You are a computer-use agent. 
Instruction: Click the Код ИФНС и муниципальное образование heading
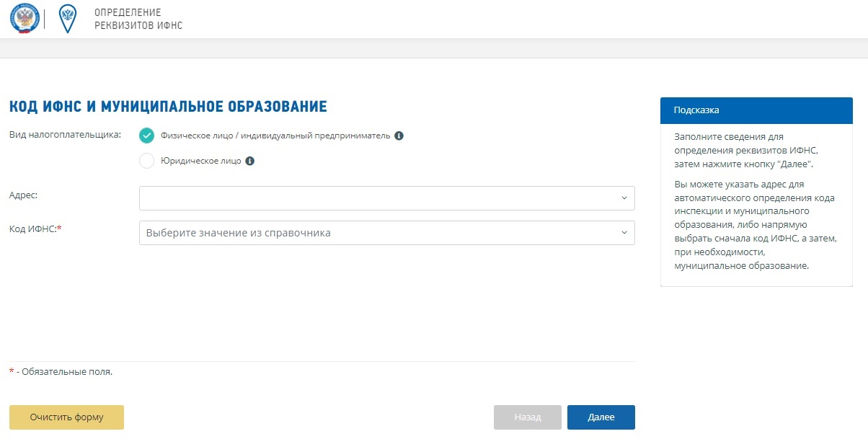pos(168,107)
